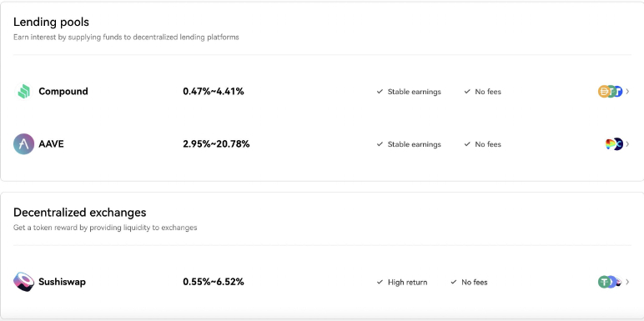The height and width of the screenshot is (321, 644).
Task: Click the green Tether icon in Sushiswap row
Action: 604,282
